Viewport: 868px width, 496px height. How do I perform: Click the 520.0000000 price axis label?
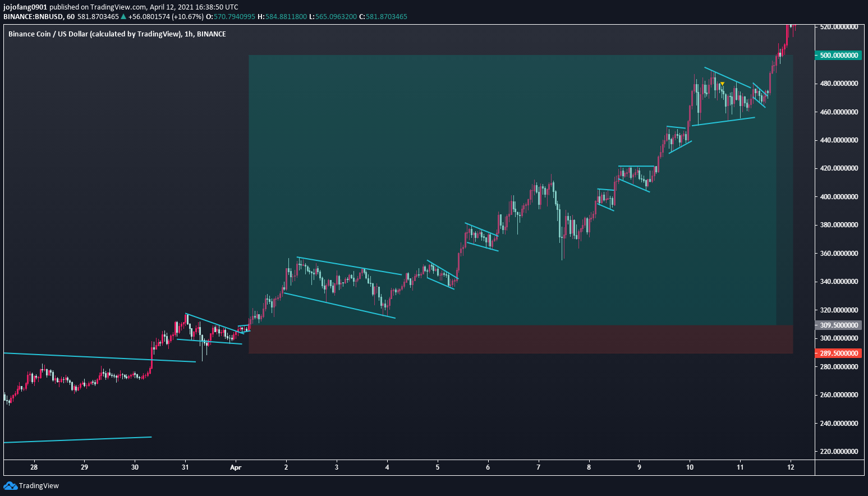839,27
